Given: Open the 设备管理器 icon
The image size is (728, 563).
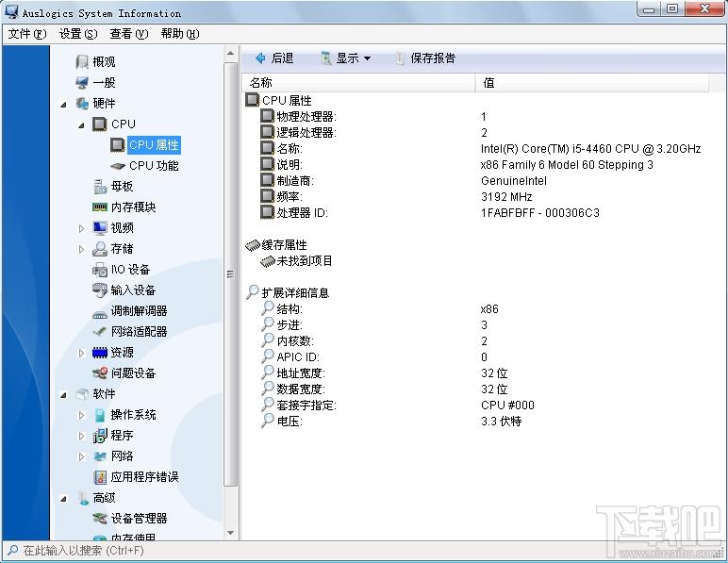Looking at the screenshot, I should point(100,519).
